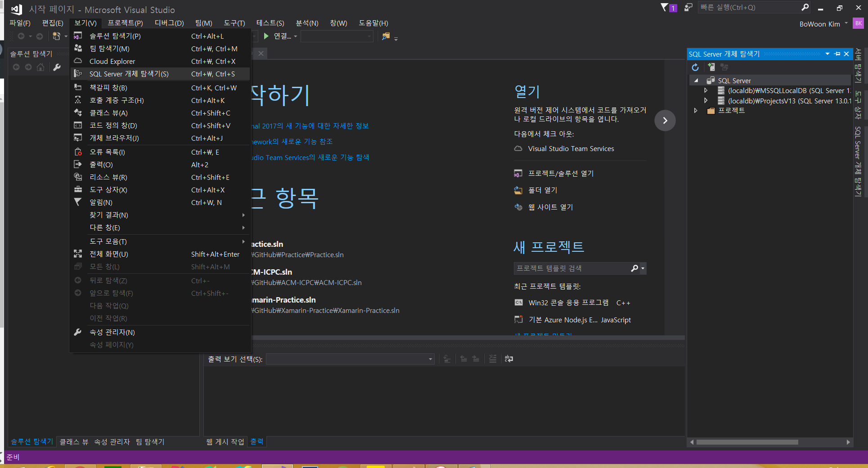Click the 서버 탐색기 vertical side tab

[859, 66]
